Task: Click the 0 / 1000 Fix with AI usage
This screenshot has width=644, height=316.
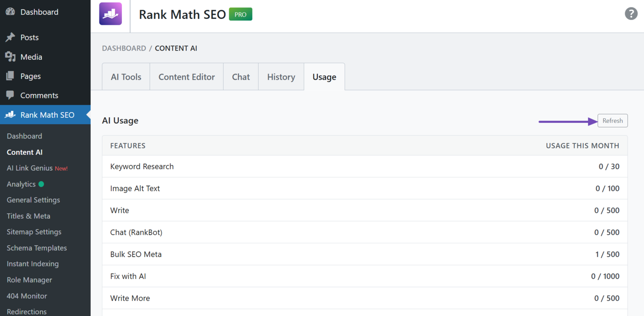Action: (x=605, y=276)
